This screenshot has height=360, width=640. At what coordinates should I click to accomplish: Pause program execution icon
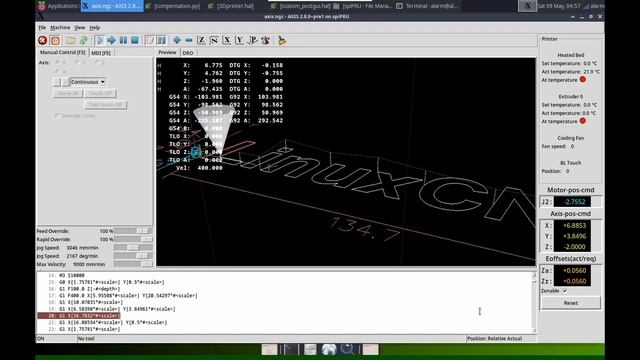[x=123, y=40]
